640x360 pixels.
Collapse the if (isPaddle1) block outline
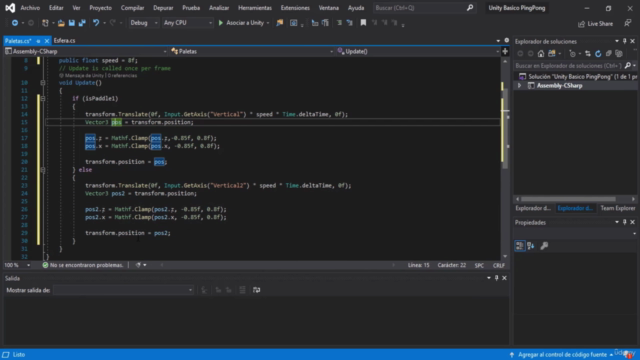click(x=43, y=98)
